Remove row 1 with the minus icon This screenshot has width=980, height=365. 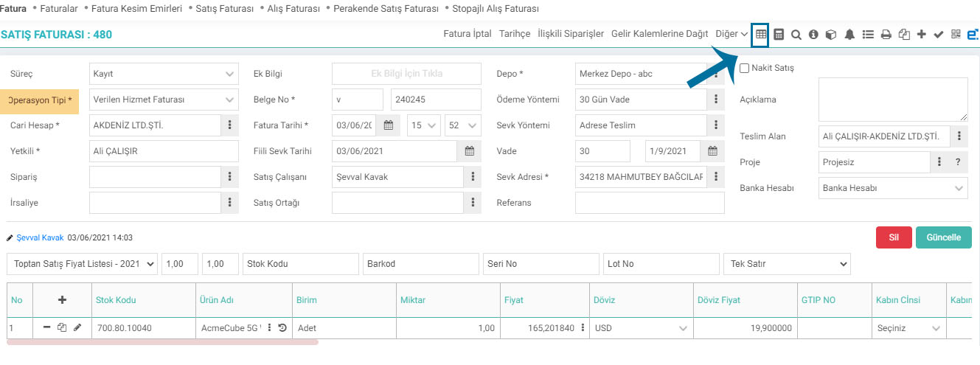pos(47,327)
